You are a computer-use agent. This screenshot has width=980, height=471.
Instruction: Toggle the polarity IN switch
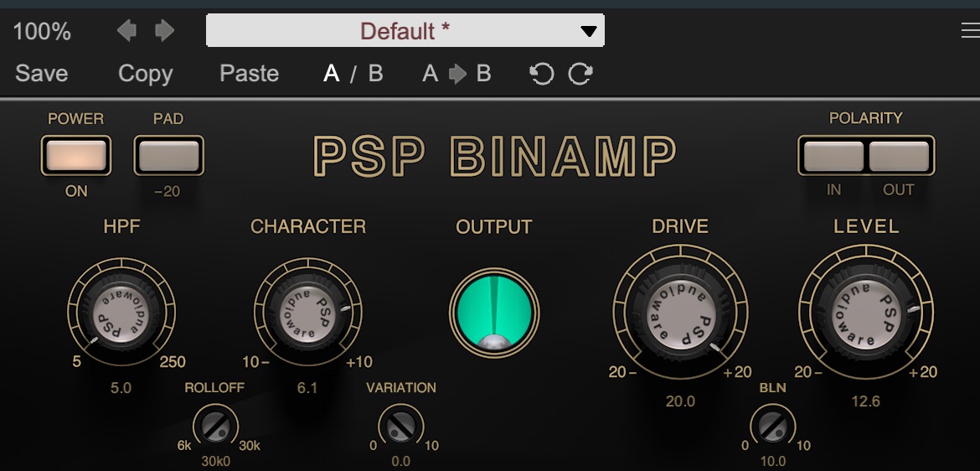[833, 156]
